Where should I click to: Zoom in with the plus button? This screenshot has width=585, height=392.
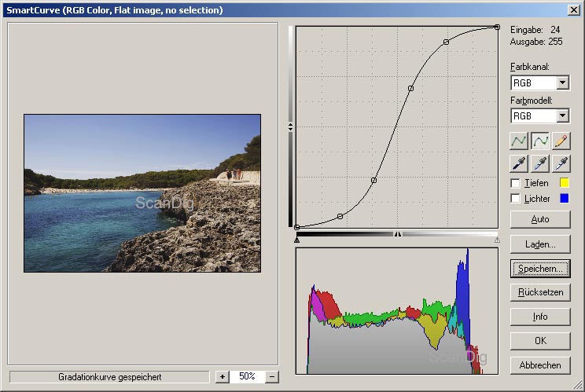[223, 377]
